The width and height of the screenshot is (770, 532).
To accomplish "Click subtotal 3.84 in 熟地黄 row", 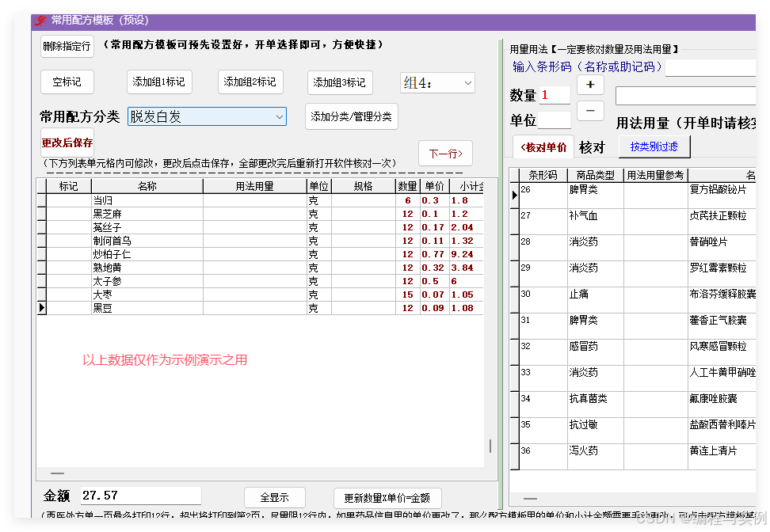I will [466, 268].
